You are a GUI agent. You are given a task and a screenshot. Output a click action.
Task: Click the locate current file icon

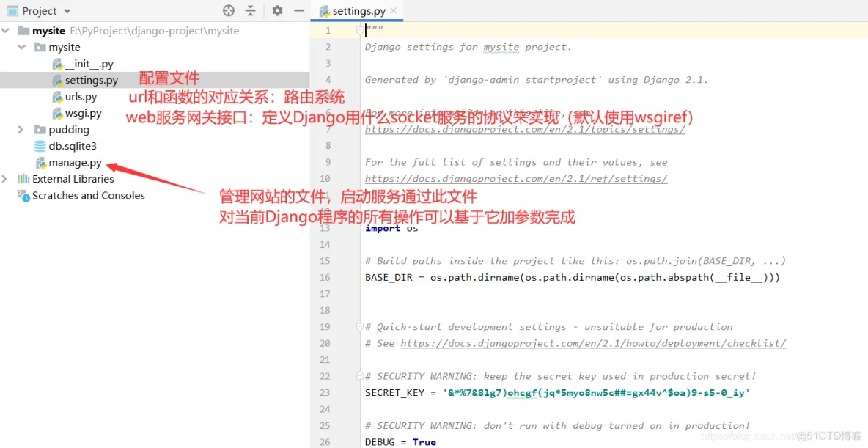tap(229, 10)
